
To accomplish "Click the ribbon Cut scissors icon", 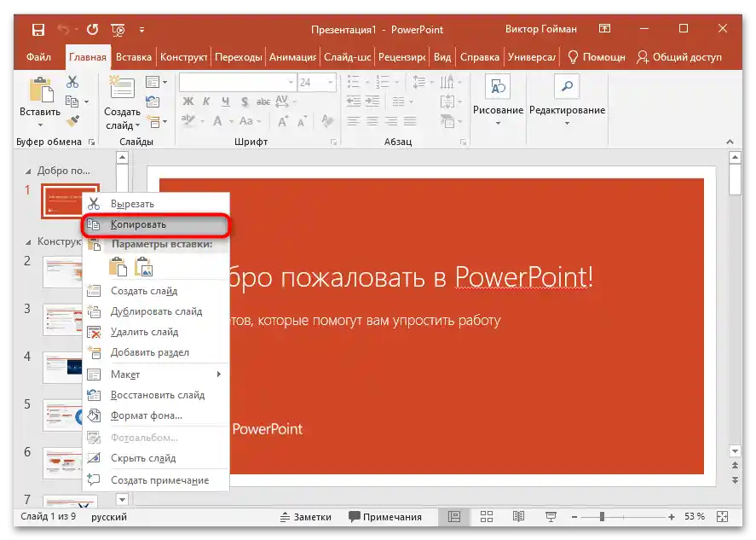I will point(72,82).
